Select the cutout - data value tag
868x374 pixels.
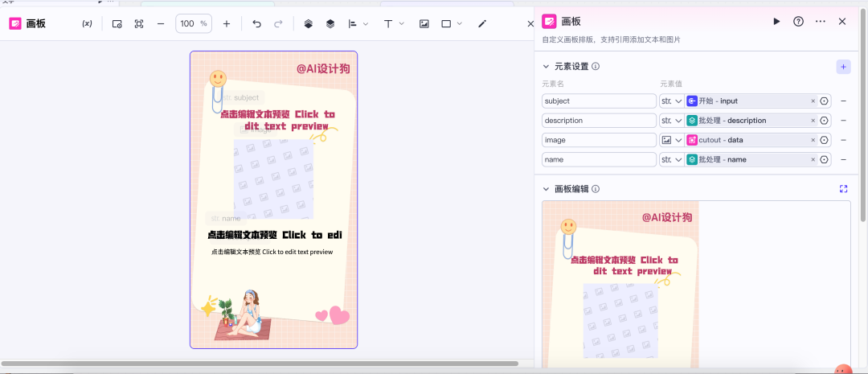(x=751, y=140)
